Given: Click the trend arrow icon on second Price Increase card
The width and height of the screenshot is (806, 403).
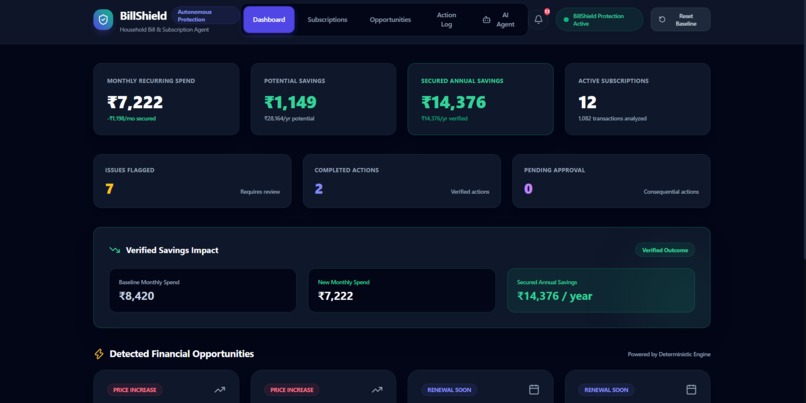Looking at the screenshot, I should tap(377, 390).
